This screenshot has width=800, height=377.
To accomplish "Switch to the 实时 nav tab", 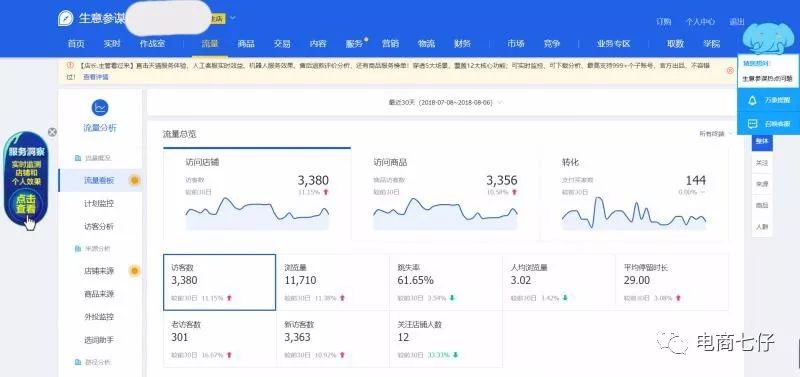I will tap(112, 44).
